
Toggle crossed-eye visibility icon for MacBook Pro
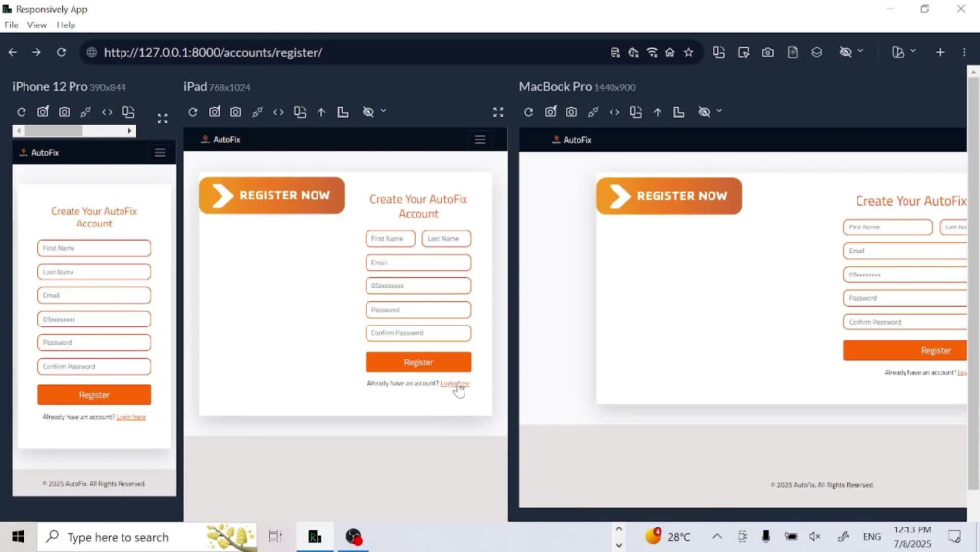click(705, 112)
